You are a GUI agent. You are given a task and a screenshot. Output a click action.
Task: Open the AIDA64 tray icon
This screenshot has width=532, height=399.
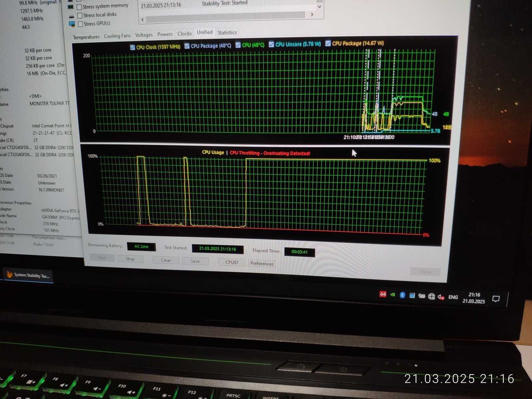point(383,294)
